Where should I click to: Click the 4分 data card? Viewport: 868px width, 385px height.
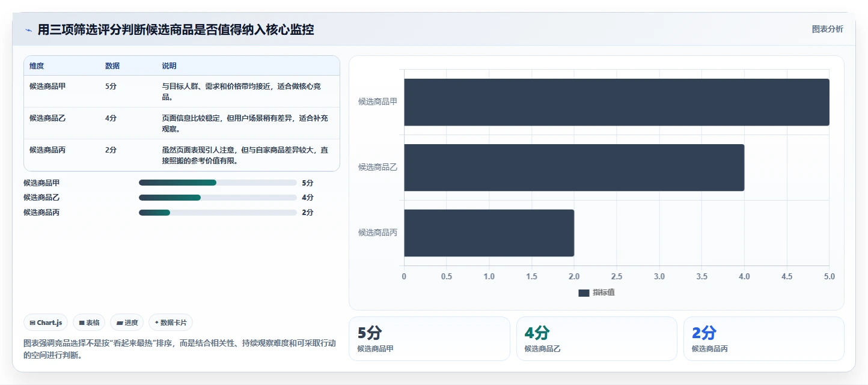pyautogui.click(x=597, y=339)
